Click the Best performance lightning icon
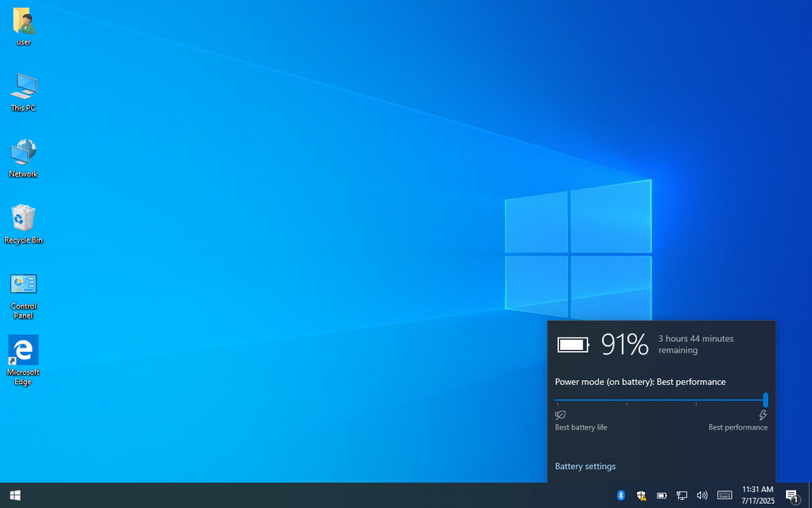 [763, 415]
